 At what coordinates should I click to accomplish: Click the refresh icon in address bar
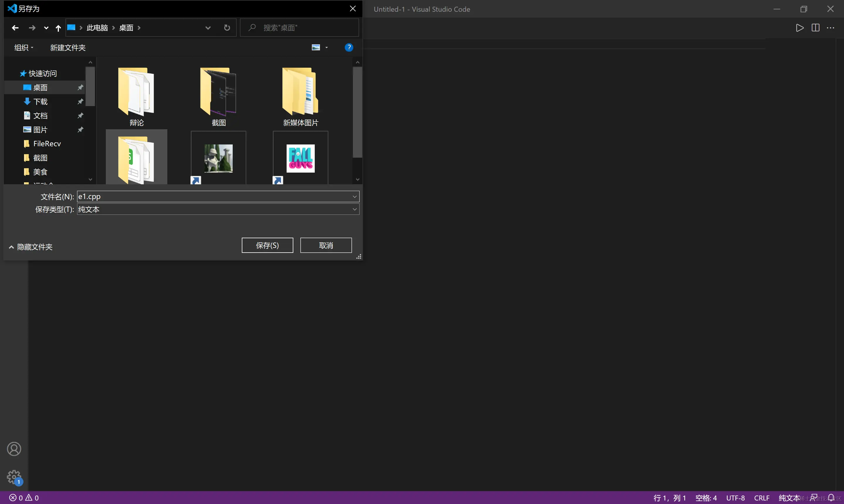227,28
